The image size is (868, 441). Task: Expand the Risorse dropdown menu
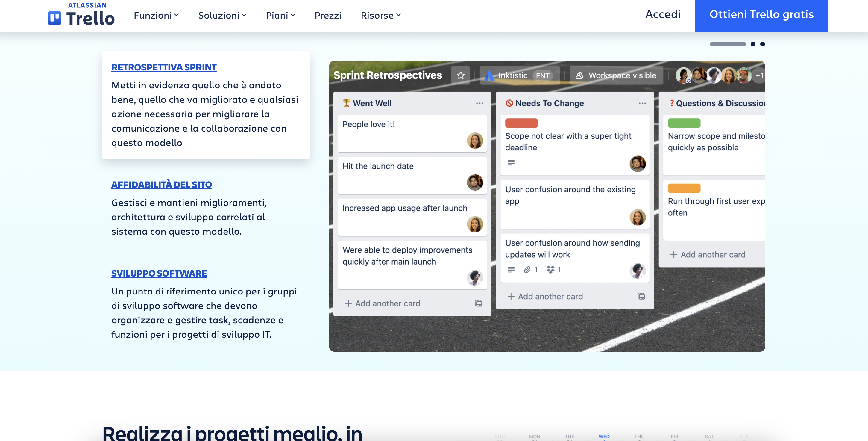(x=380, y=16)
